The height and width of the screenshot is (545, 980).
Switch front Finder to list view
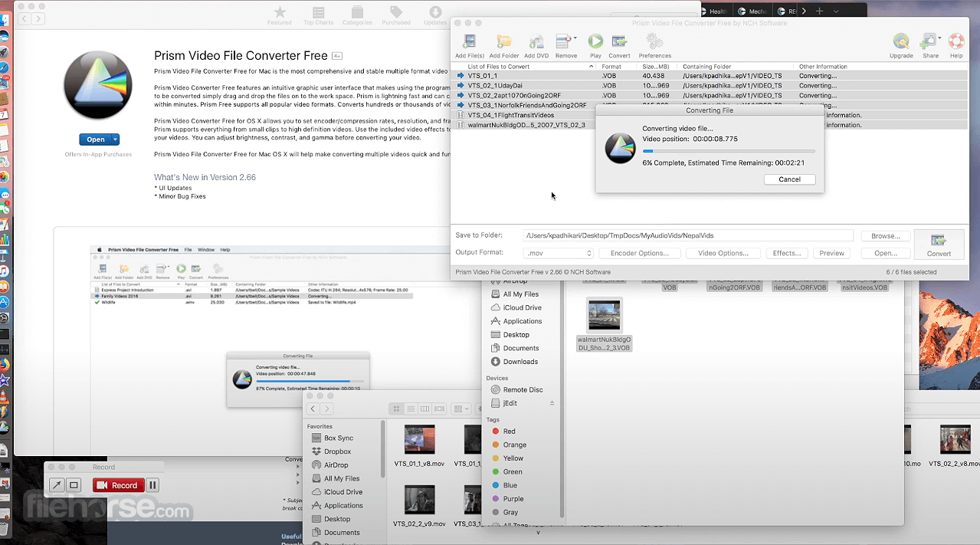pos(411,409)
